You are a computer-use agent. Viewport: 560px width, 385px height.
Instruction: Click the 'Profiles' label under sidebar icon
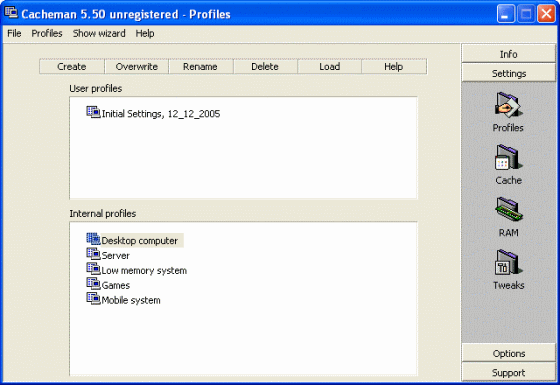click(x=508, y=128)
